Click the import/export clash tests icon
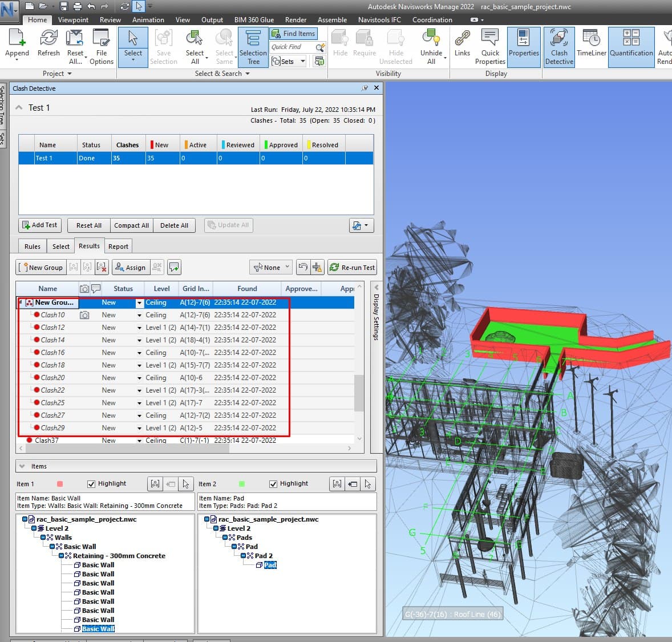Screen dimensions: 672x642 (361, 225)
